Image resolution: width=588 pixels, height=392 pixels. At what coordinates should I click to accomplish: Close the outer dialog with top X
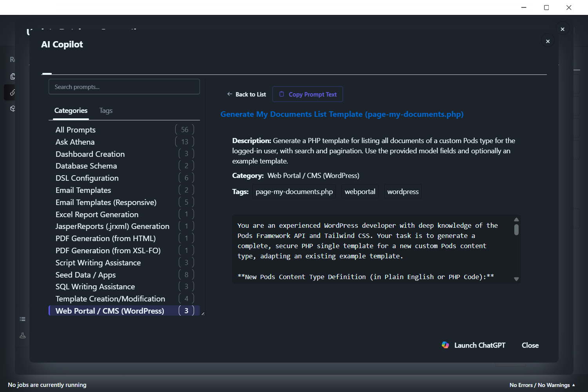(x=563, y=29)
